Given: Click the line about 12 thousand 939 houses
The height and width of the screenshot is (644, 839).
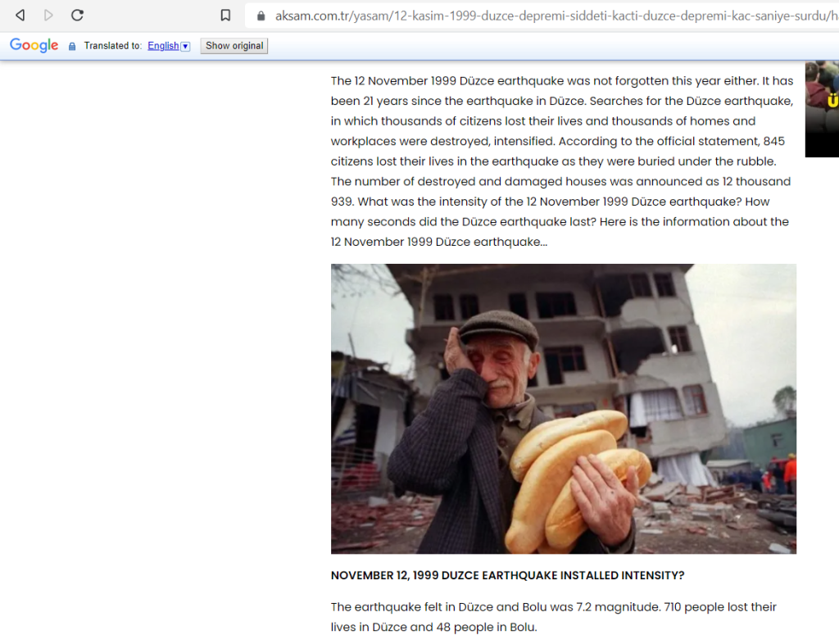Looking at the screenshot, I should coord(560,181).
